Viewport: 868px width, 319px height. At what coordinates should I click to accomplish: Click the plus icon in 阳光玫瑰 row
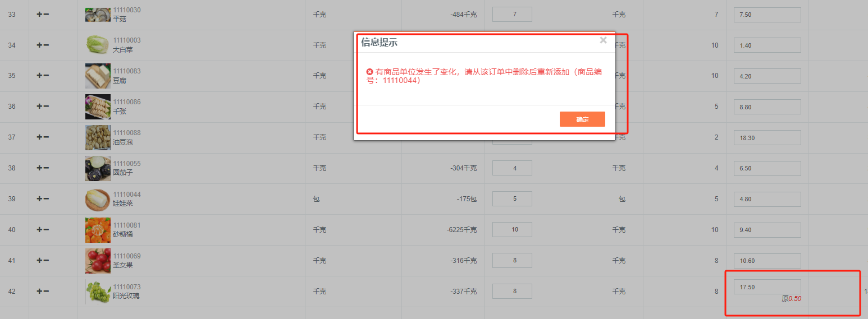pos(39,292)
